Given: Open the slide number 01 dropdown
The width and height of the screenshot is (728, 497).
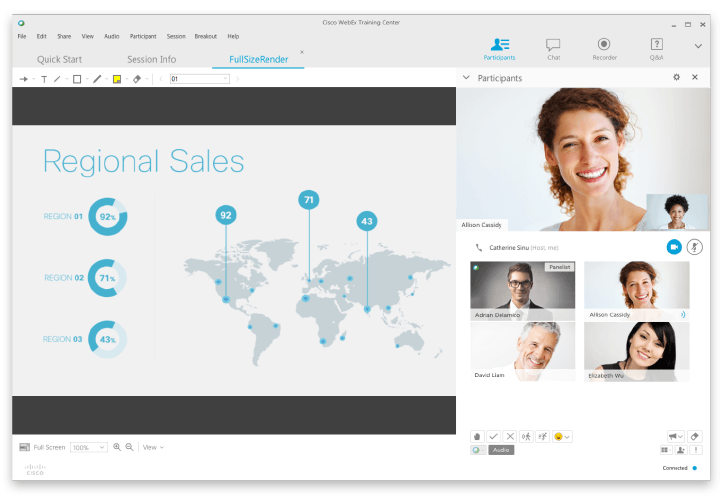Looking at the screenshot, I should coord(200,79).
